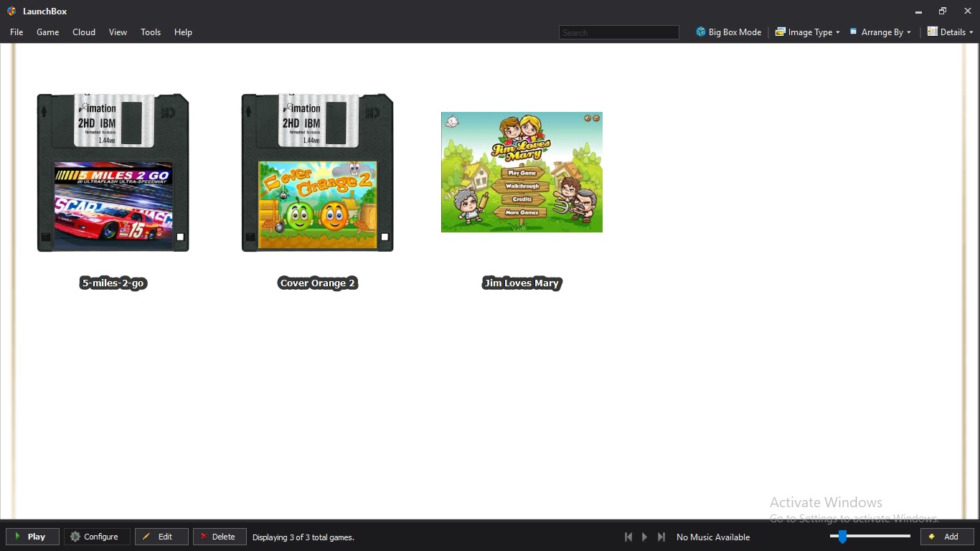Screen dimensions: 980x551
Task: Select the 5-miles-2-go floppy disk cover
Action: coord(113,172)
